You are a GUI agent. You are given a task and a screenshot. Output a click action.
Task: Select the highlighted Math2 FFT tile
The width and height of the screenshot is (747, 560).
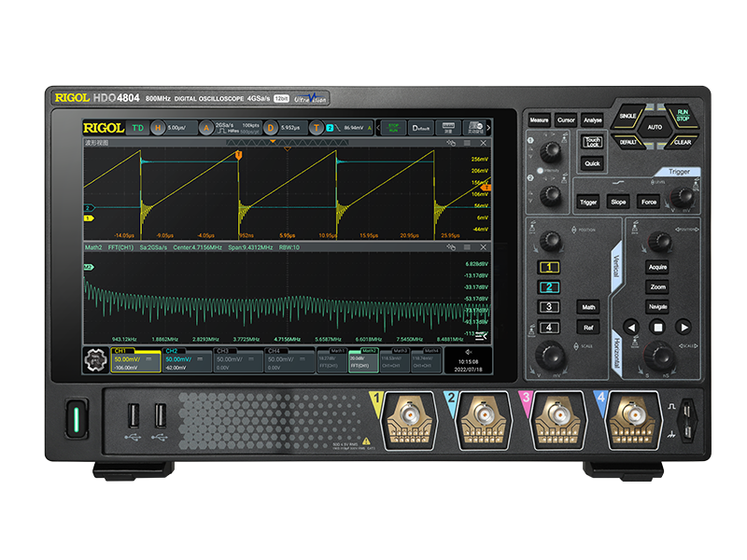pos(363,359)
